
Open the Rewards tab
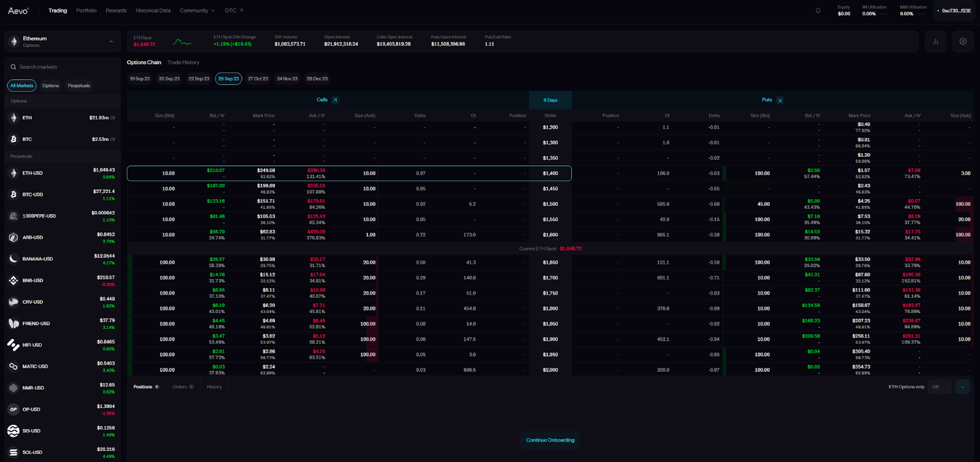[116, 10]
